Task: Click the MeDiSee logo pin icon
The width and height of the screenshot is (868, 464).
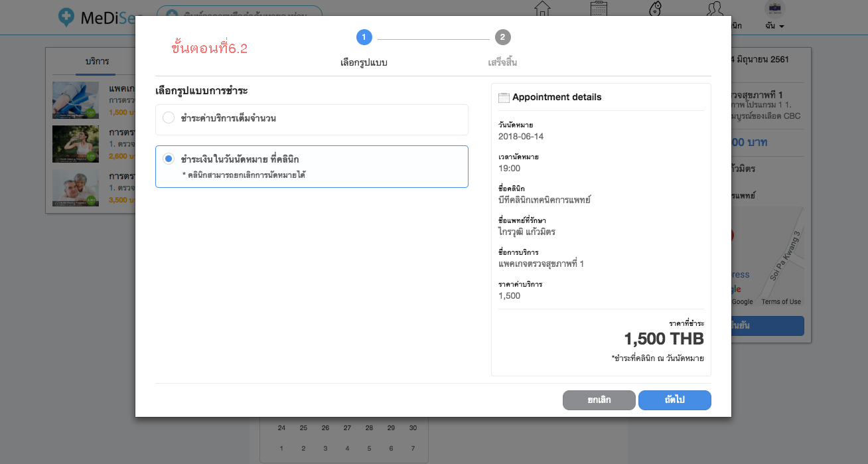Action: pos(66,17)
